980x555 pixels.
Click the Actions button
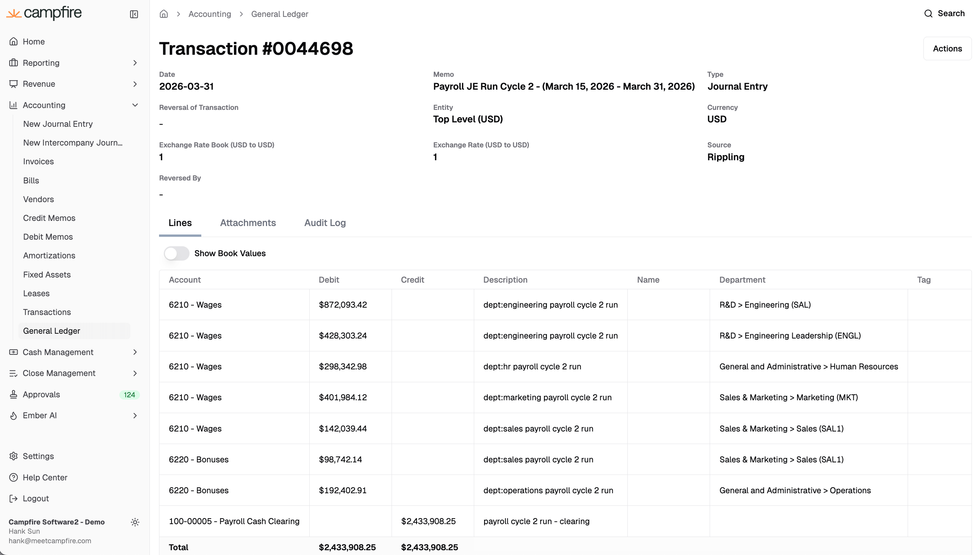(947, 48)
